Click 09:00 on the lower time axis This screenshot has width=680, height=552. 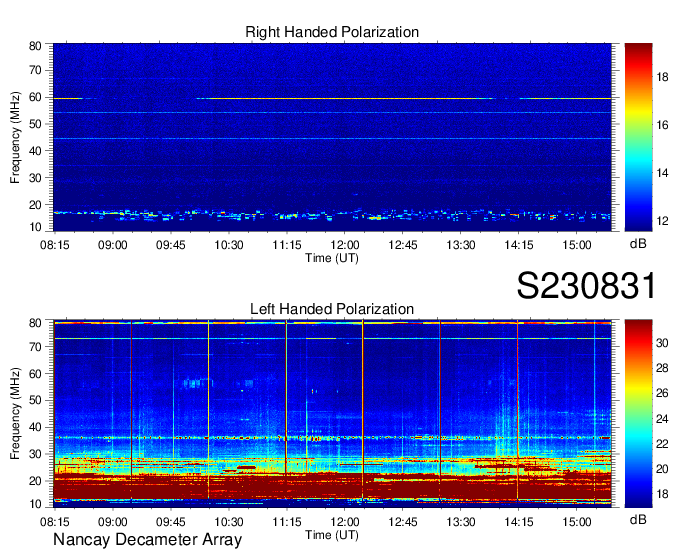click(x=113, y=522)
